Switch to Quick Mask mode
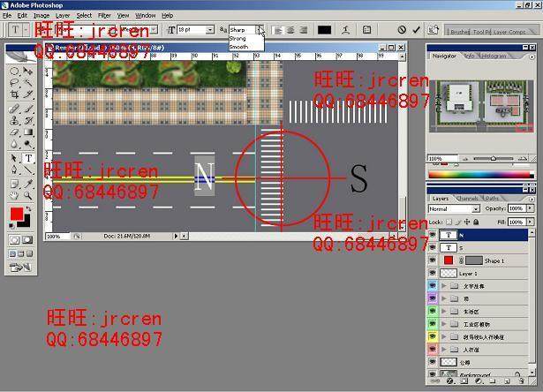Screen dimensions: 543x392 (27, 239)
